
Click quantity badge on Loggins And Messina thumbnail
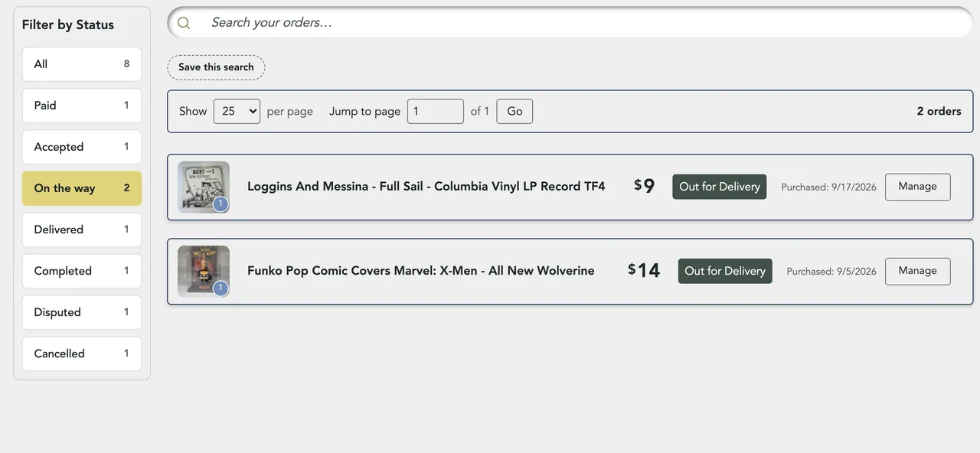[220, 204]
